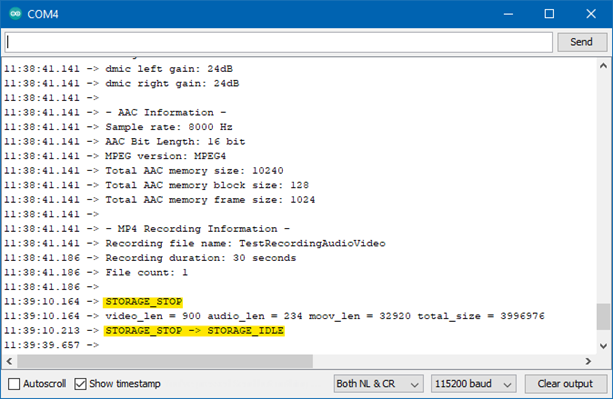Uncheck the Show timestamp checkbox

80,384
